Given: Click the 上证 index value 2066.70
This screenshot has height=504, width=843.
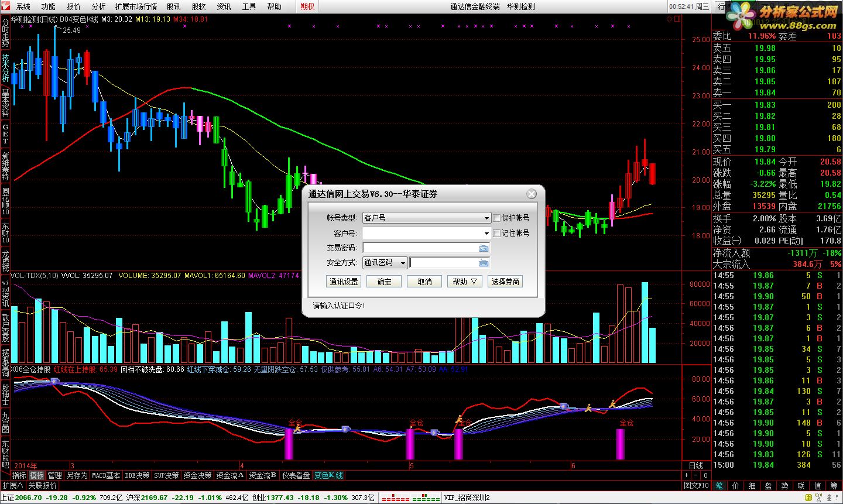Looking at the screenshot, I should coord(28,498).
